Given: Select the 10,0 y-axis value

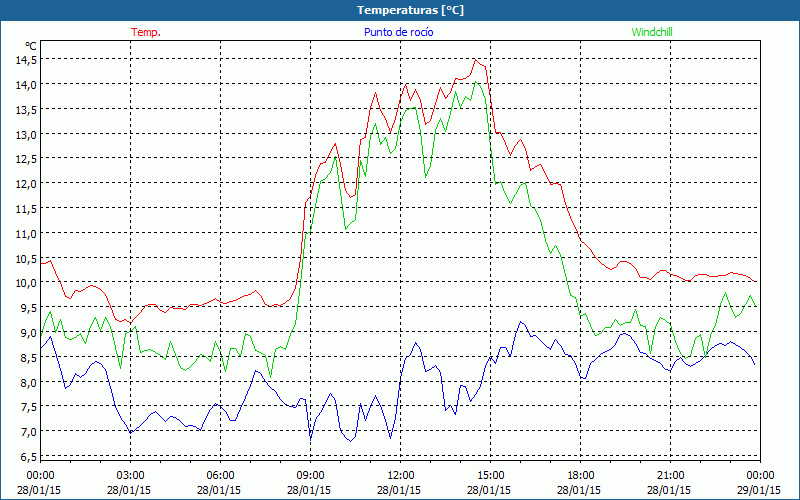Looking at the screenshot, I should pos(28,283).
